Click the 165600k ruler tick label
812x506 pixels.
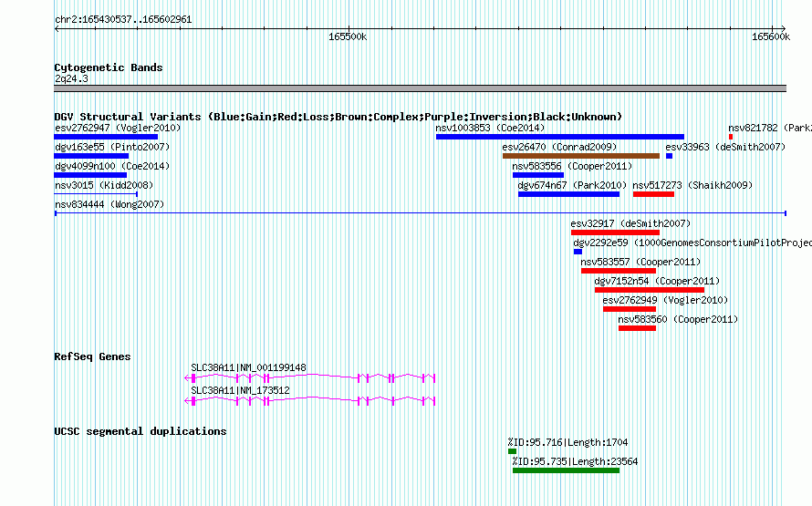(771, 37)
